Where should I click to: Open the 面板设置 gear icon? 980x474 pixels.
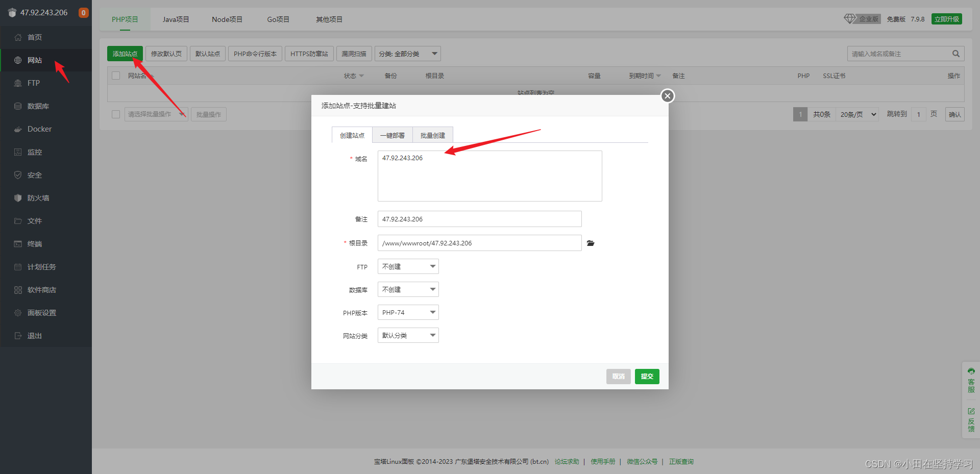pyautogui.click(x=18, y=313)
